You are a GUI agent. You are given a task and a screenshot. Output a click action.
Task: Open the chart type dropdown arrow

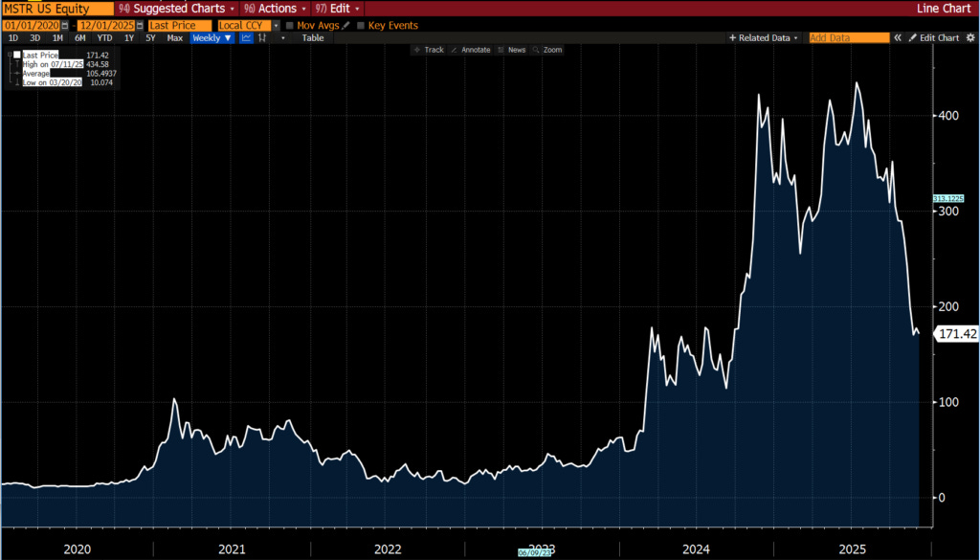pyautogui.click(x=283, y=38)
